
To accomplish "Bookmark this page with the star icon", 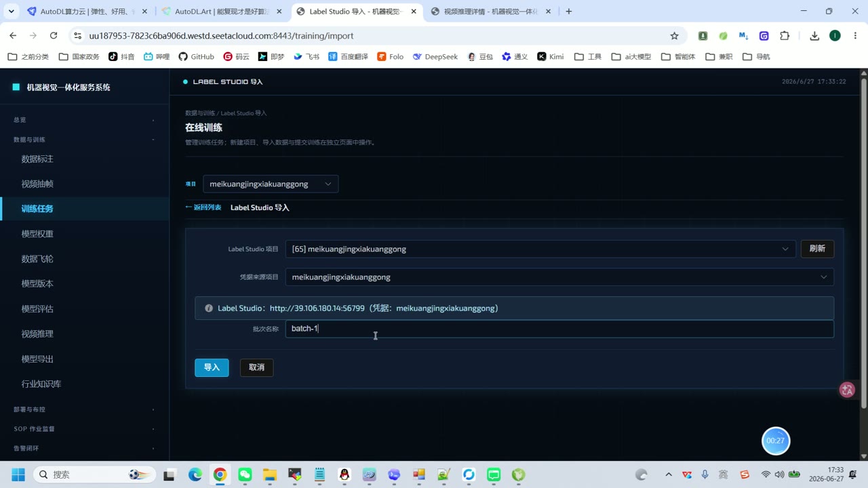I will point(674,35).
